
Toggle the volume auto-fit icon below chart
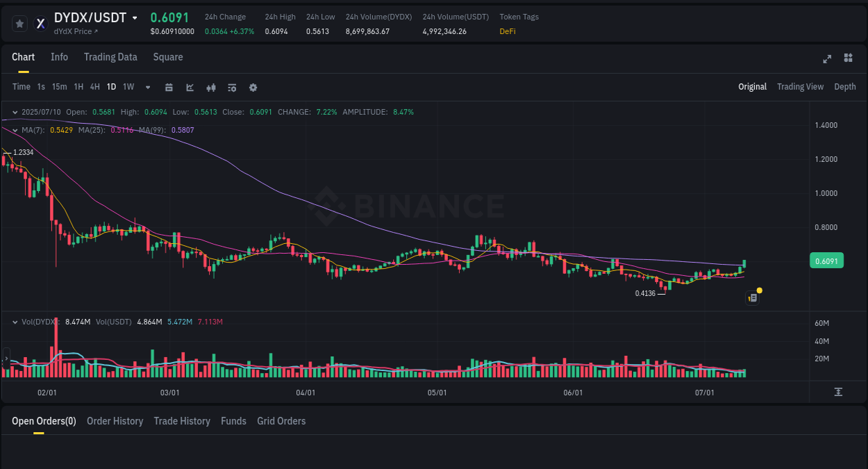pyautogui.click(x=839, y=391)
